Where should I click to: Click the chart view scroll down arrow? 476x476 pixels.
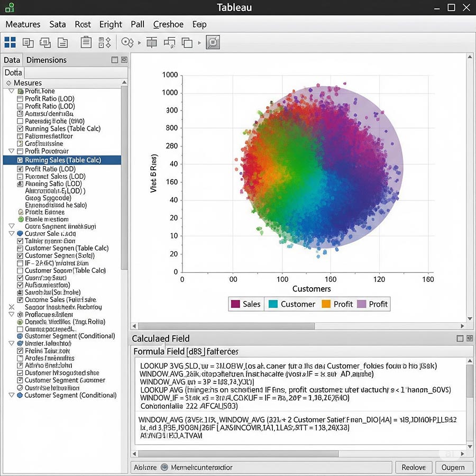[470, 318]
